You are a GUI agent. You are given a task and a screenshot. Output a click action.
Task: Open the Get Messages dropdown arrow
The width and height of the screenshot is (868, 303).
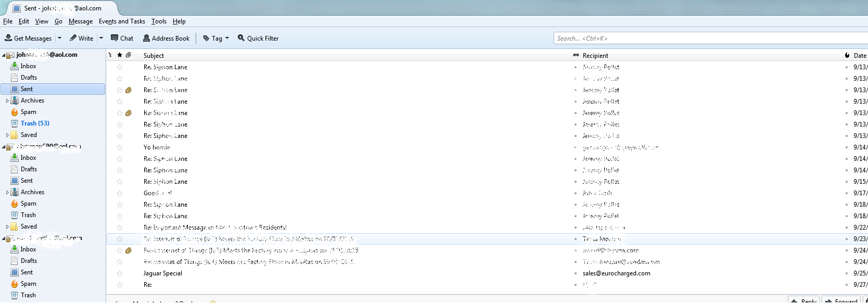tap(59, 38)
